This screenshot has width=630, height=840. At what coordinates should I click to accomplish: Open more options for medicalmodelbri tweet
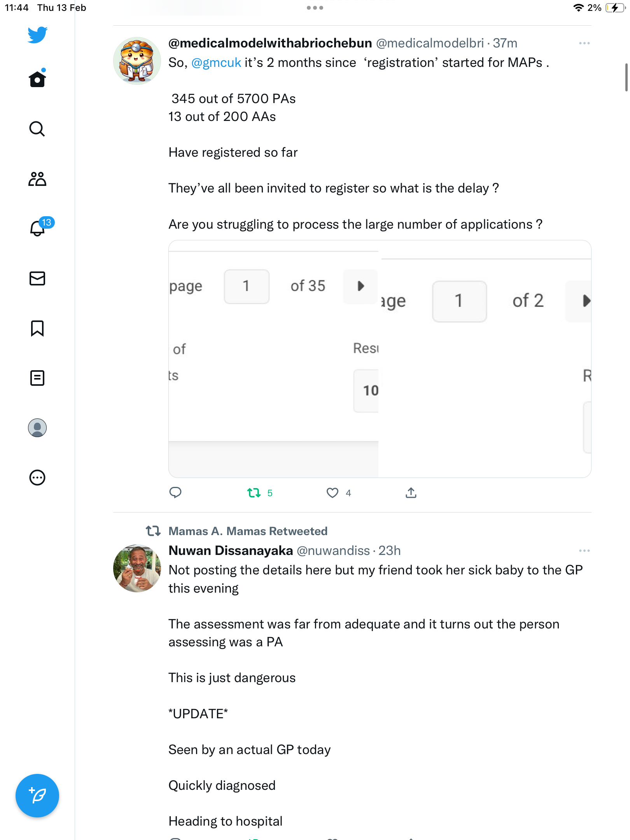coord(584,43)
